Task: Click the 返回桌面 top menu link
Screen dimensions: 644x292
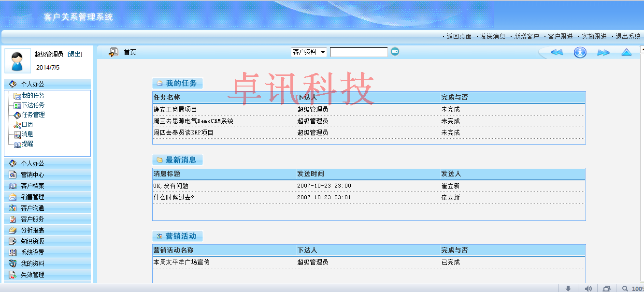Action: [x=458, y=36]
